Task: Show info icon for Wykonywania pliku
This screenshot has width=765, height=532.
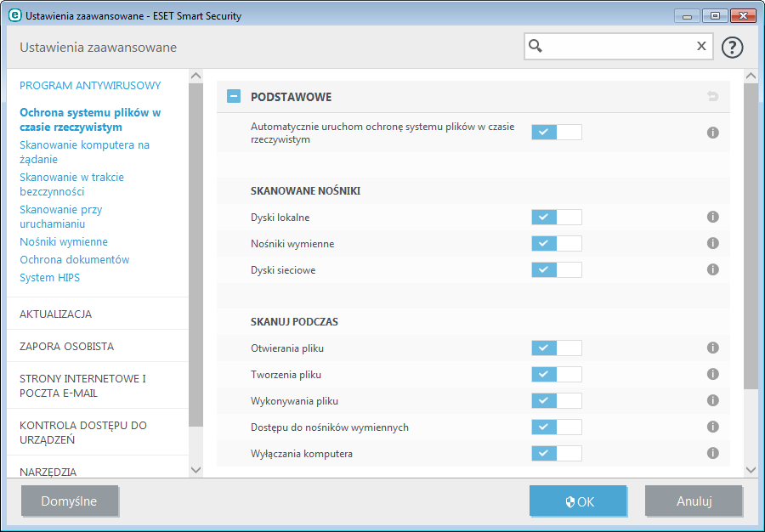Action: [x=713, y=400]
